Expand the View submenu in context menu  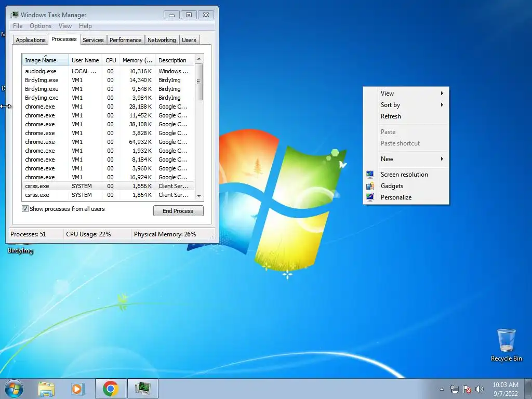click(406, 94)
